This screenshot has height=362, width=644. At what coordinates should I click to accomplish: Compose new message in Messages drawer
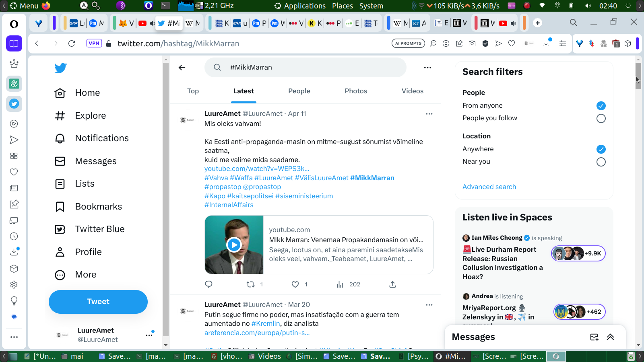click(594, 337)
